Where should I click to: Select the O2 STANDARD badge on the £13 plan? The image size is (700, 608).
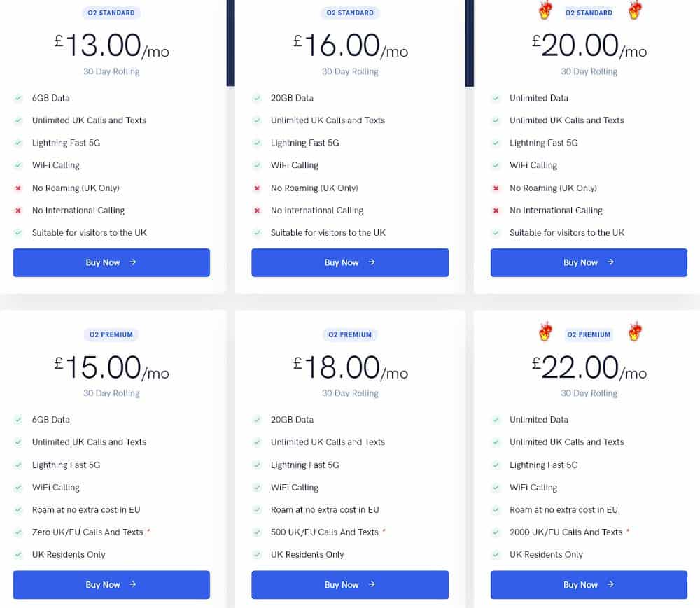(x=111, y=13)
